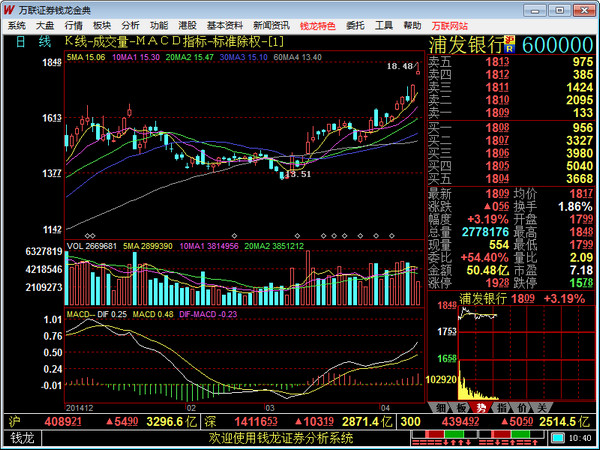Open the 工具 menu
This screenshot has height=450, width=600.
coord(384,26)
